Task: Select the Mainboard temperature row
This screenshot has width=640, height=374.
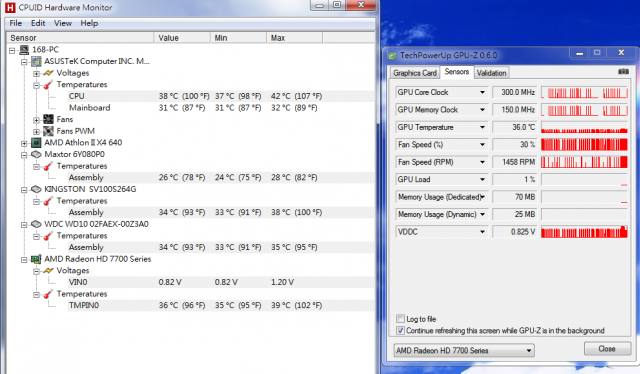Action: [x=221, y=108]
